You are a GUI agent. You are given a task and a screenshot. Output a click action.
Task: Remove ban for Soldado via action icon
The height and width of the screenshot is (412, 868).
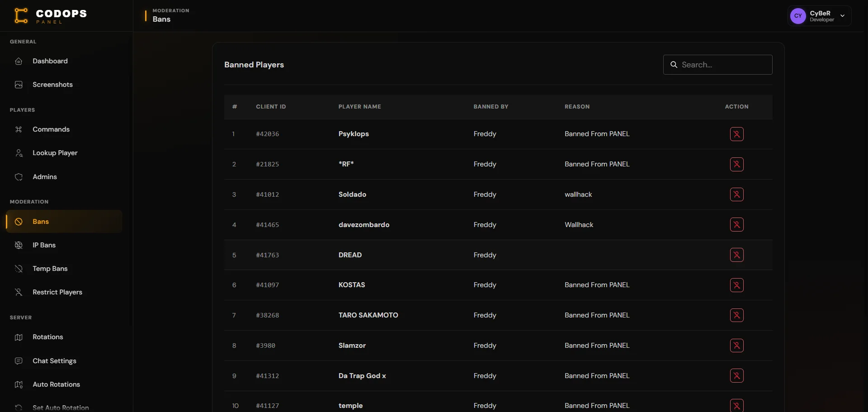pos(736,194)
